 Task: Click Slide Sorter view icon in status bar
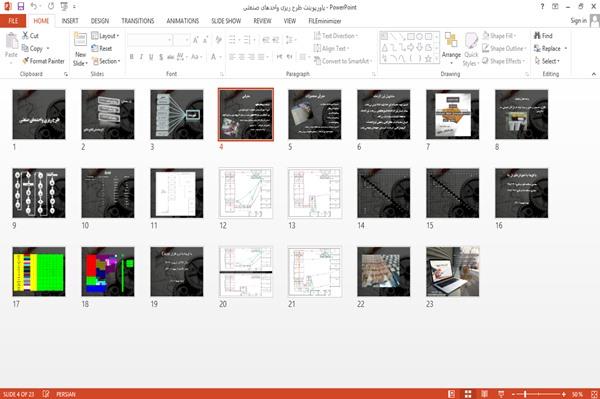point(468,394)
